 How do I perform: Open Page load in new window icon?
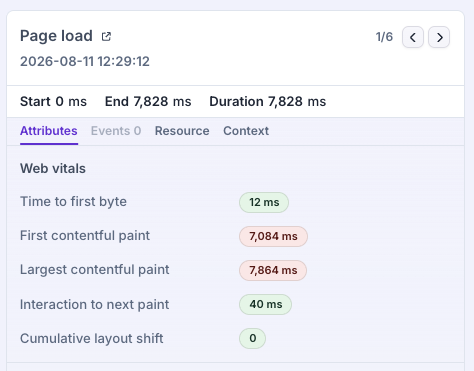106,36
